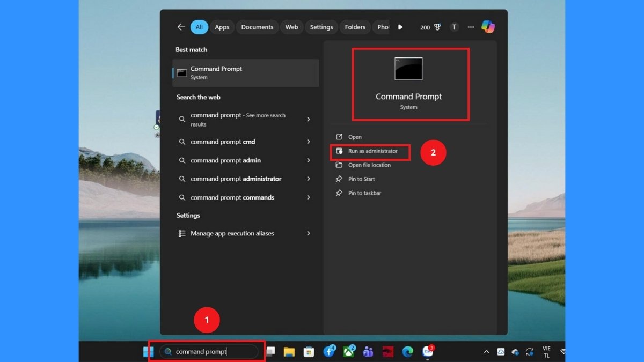This screenshot has width=644, height=362.
Task: Run Command Prompt as administrator
Action: [x=370, y=152]
